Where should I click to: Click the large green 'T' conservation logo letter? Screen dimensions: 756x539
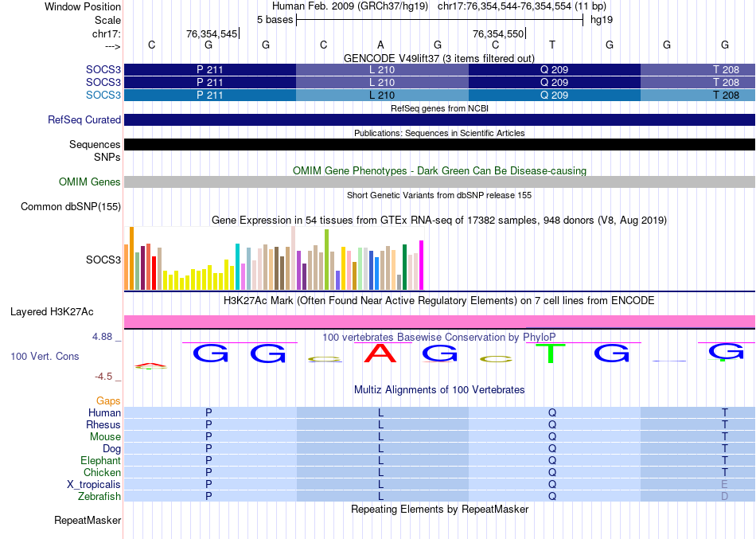[x=550, y=353]
